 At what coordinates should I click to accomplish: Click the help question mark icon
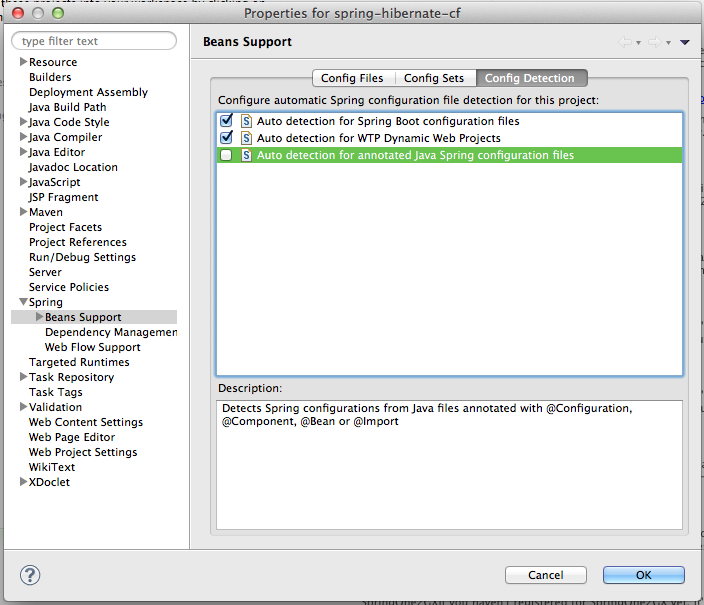click(x=30, y=575)
